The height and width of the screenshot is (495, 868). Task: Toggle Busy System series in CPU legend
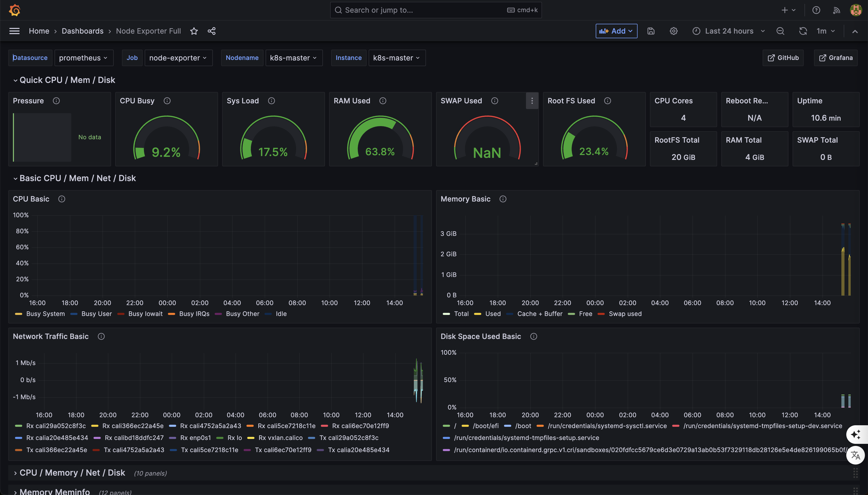click(x=45, y=314)
